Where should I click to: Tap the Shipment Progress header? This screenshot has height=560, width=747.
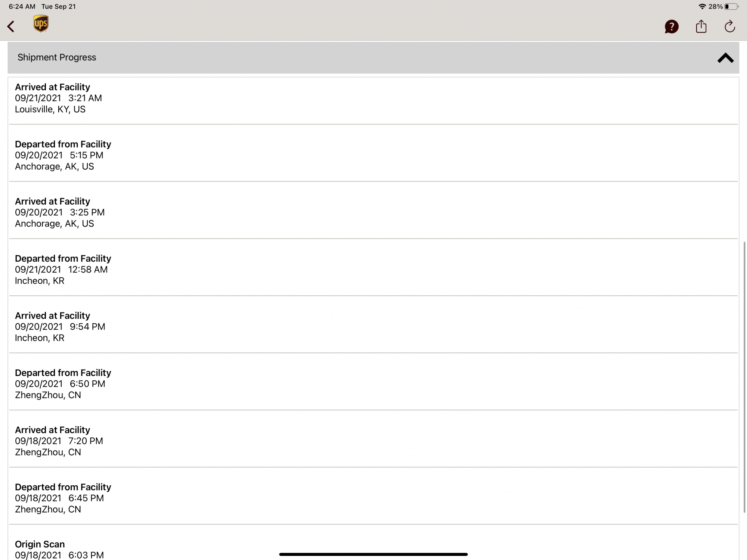(373, 57)
